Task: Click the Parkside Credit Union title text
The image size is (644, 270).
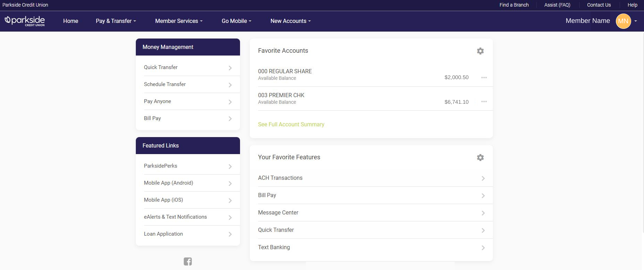Action: point(25,5)
